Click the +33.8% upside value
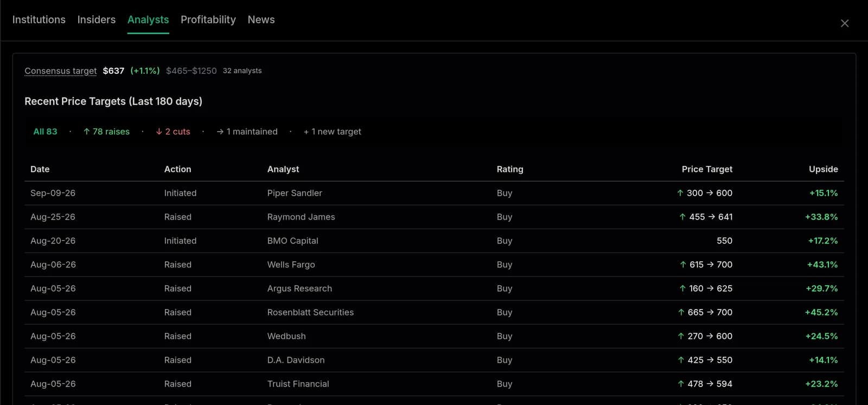The image size is (868, 405). click(x=821, y=217)
